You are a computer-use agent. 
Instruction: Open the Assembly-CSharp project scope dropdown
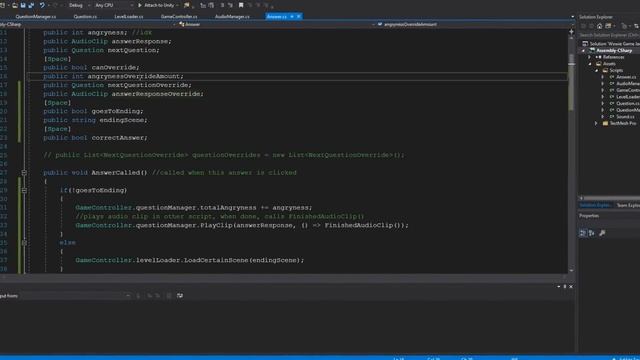tap(88, 24)
